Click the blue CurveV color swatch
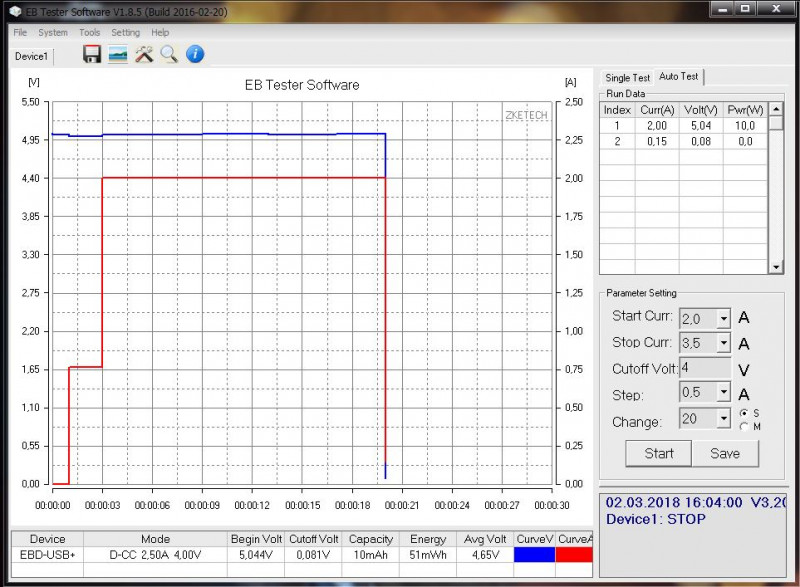The image size is (800, 587). [534, 554]
